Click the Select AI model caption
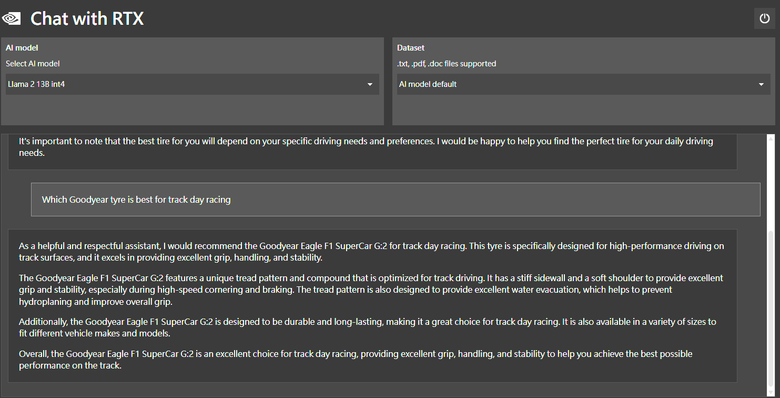The width and height of the screenshot is (780, 398). (33, 64)
